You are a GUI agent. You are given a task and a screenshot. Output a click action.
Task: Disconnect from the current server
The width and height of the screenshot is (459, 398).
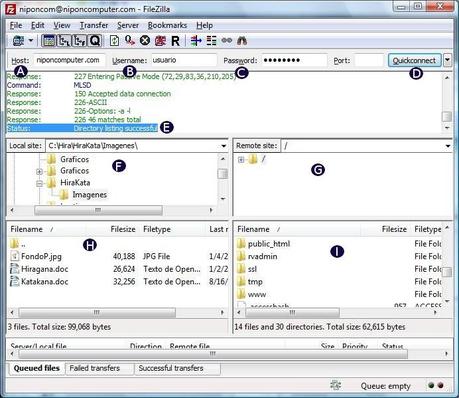click(160, 41)
